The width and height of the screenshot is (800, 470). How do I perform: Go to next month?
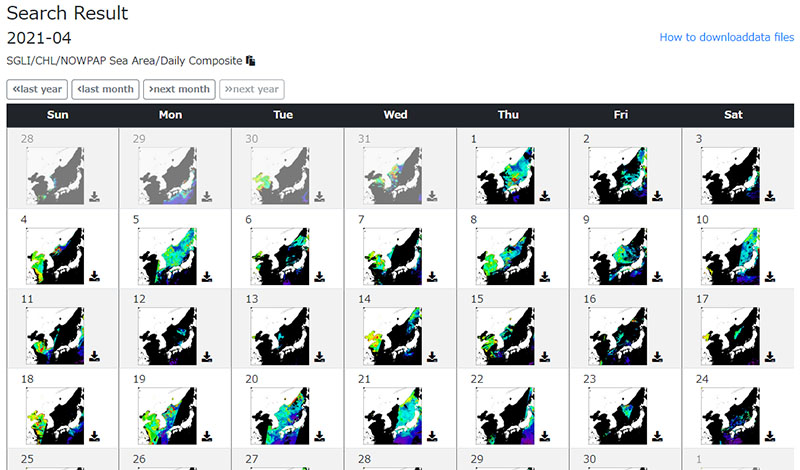pyautogui.click(x=179, y=89)
